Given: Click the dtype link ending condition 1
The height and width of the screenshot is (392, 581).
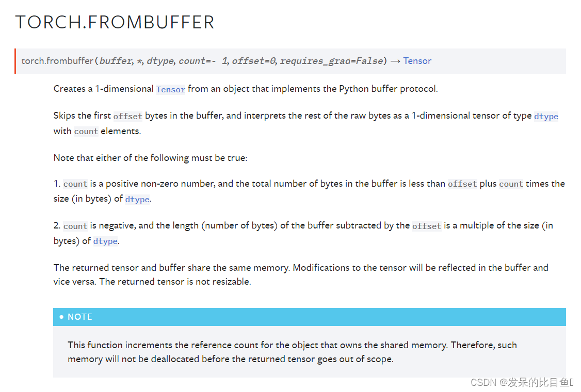Looking at the screenshot, I should [137, 199].
